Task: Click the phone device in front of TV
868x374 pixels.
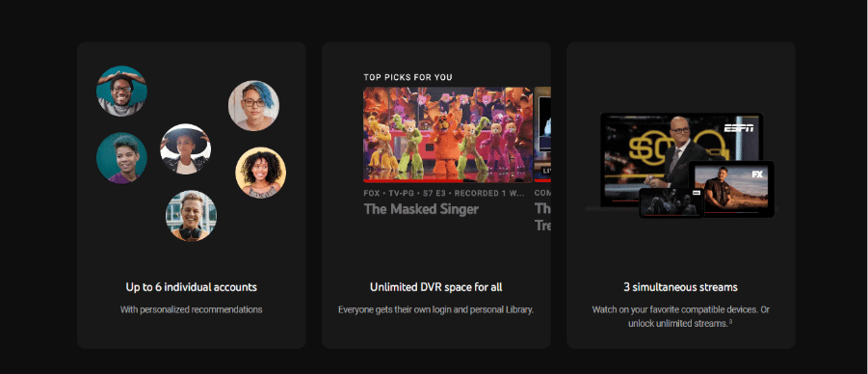Action: (x=671, y=202)
